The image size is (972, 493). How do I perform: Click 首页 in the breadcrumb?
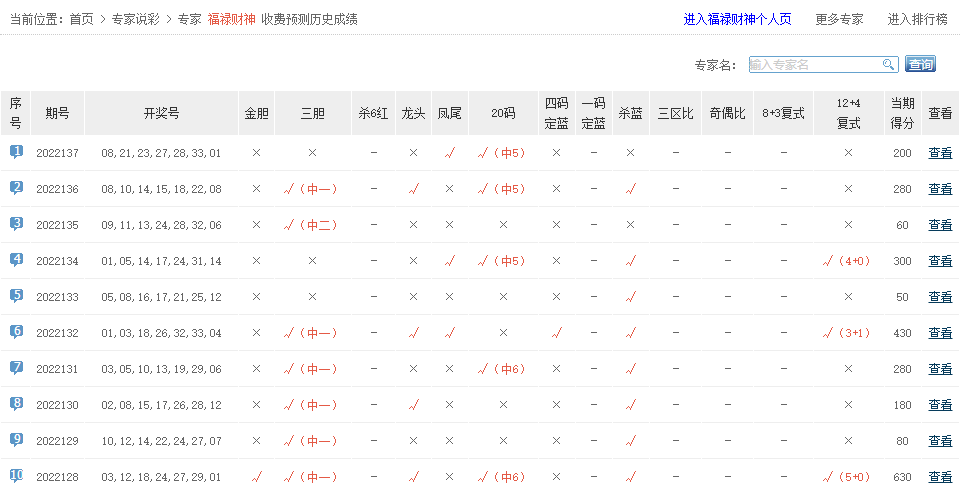point(82,19)
